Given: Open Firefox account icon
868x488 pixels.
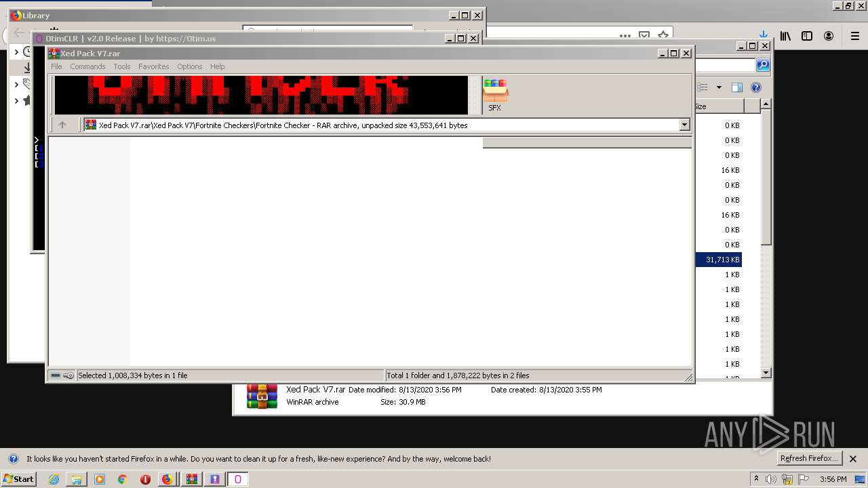Looking at the screenshot, I should pyautogui.click(x=829, y=36).
